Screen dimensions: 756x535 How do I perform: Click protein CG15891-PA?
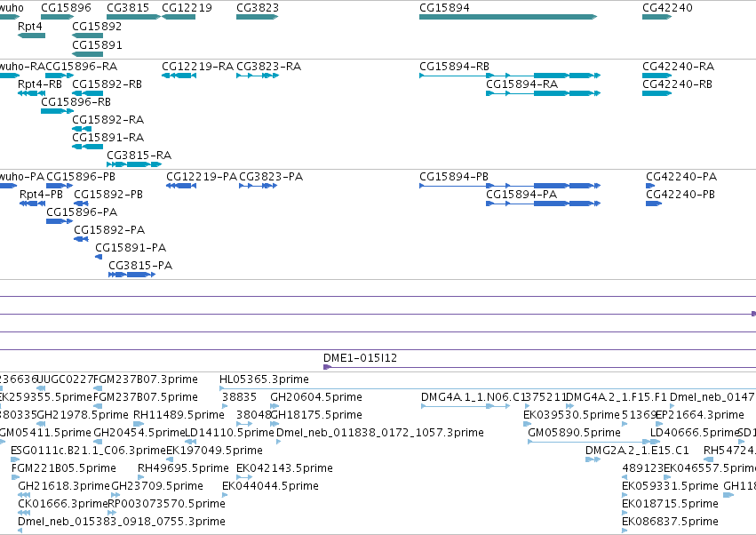coord(99,257)
